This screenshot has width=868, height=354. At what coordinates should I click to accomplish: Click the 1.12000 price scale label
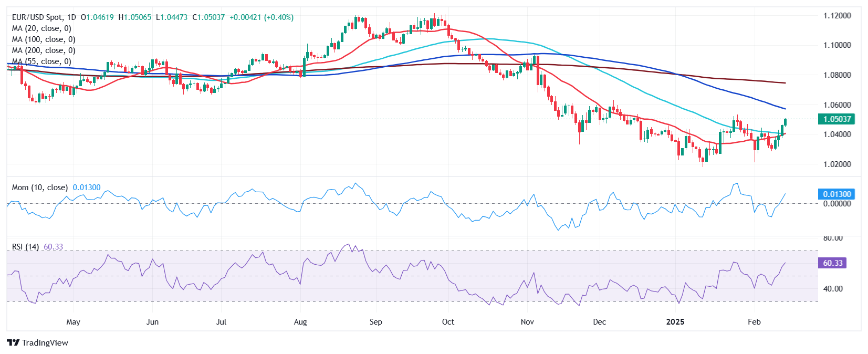tap(837, 16)
